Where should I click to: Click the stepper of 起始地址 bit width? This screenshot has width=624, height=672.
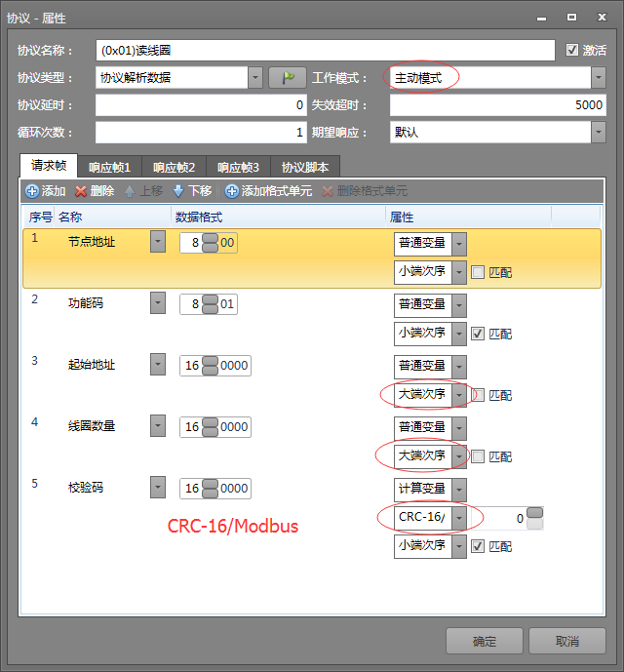pos(210,366)
